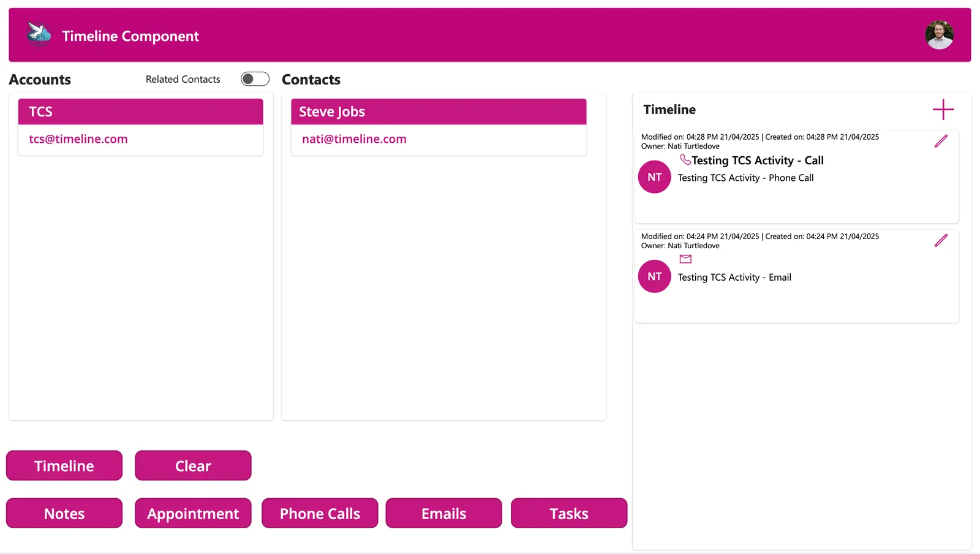The width and height of the screenshot is (980, 554).
Task: Click the envelope icon on Email activity
Action: coord(685,259)
